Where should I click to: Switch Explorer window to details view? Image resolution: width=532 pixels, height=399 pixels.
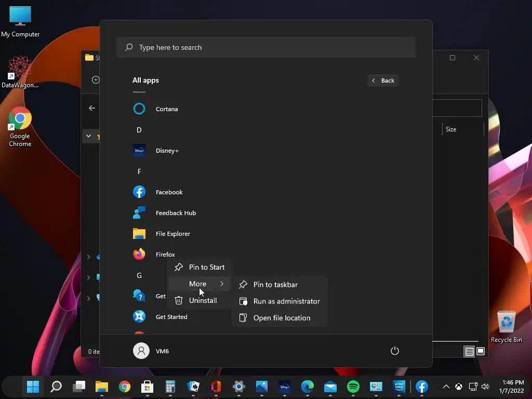[x=469, y=352]
